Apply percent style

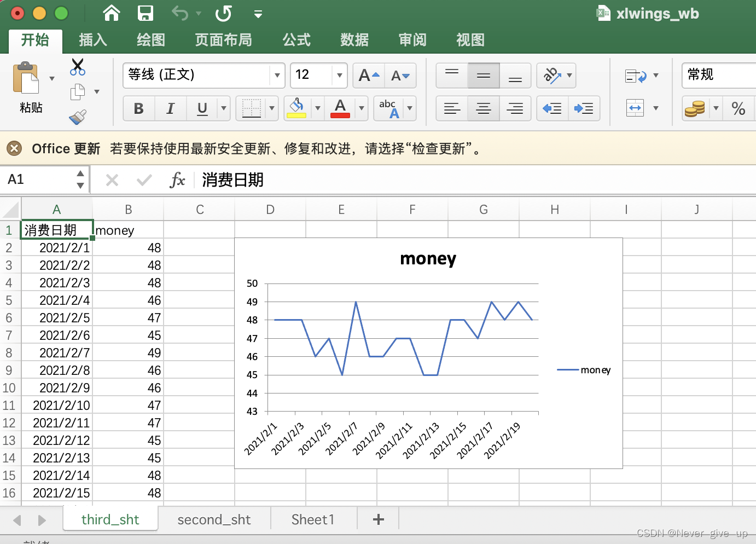click(x=738, y=108)
